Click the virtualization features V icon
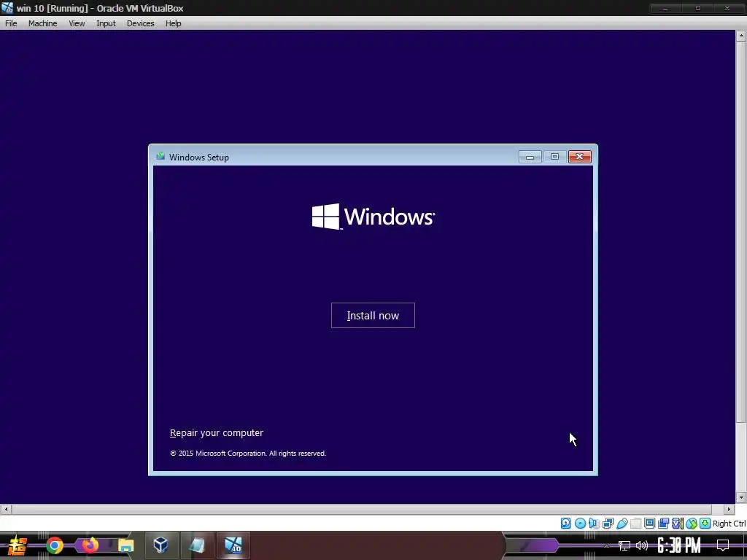Image resolution: width=747 pixels, height=560 pixels. [x=677, y=524]
